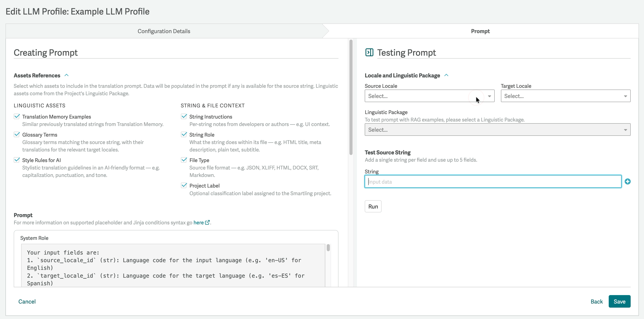Collapse the Testing Prompt panel icon
Viewport: 644px width, 319px height.
369,53
